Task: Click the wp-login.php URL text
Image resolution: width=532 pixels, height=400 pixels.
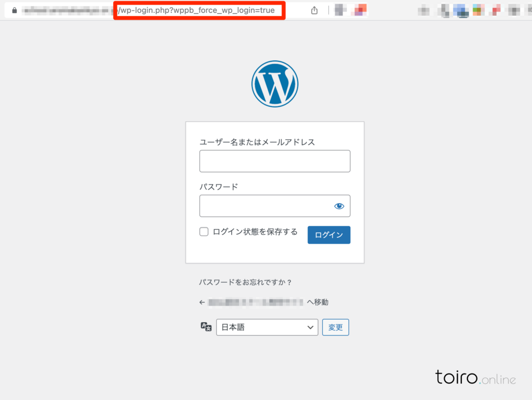Action: point(196,10)
